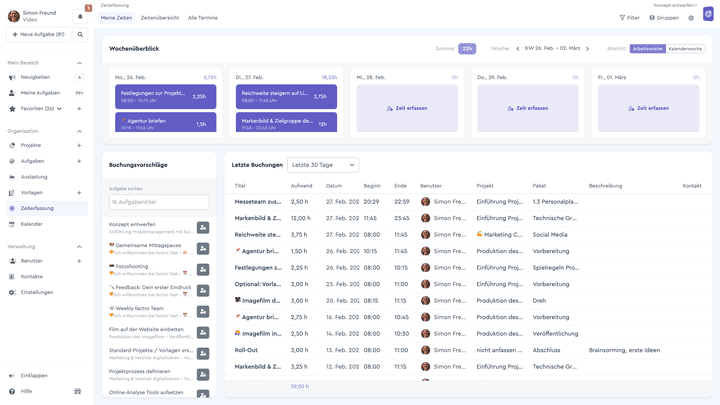The image size is (720, 405).
Task: Click the gift icon beside Hilfe
Action: pyautogui.click(x=78, y=391)
